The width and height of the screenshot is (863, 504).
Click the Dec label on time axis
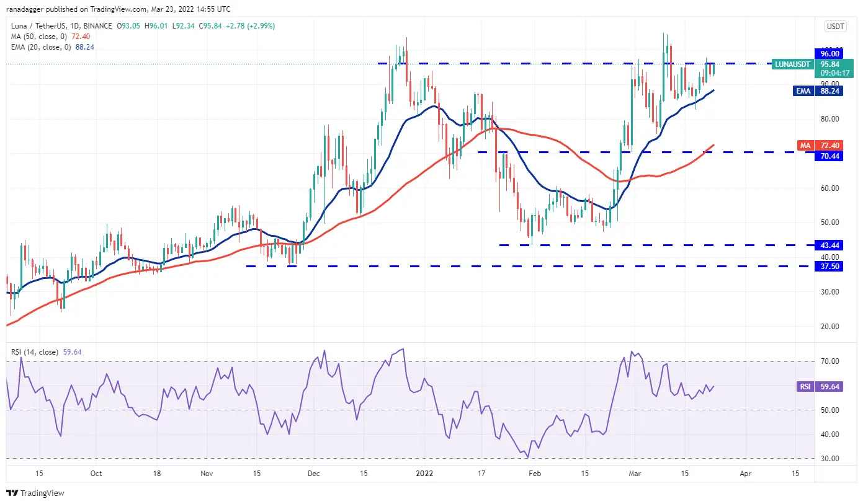314,473
